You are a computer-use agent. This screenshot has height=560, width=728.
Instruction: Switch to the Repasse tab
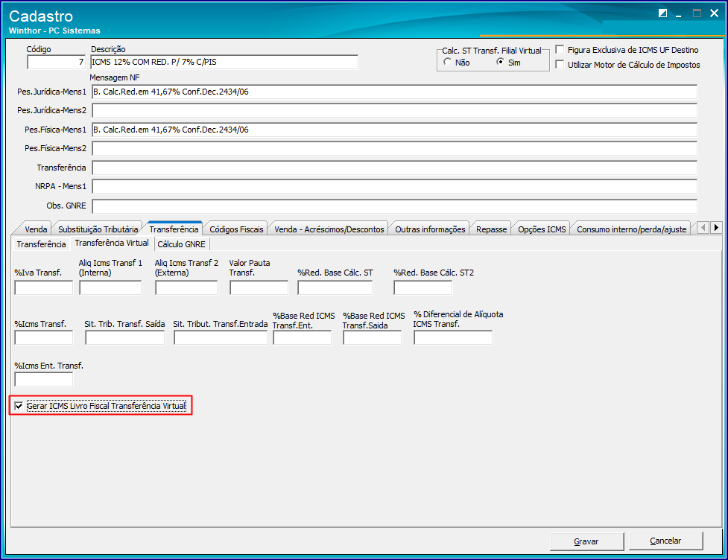pos(491,229)
